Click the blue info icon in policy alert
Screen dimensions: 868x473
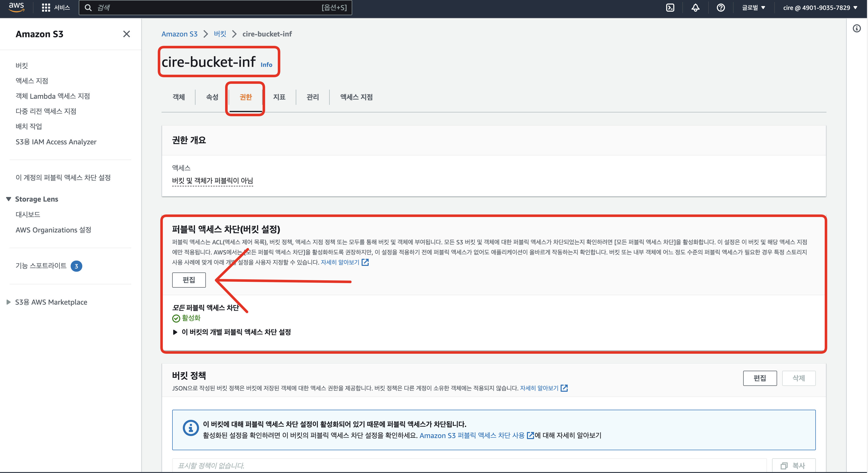(191, 428)
